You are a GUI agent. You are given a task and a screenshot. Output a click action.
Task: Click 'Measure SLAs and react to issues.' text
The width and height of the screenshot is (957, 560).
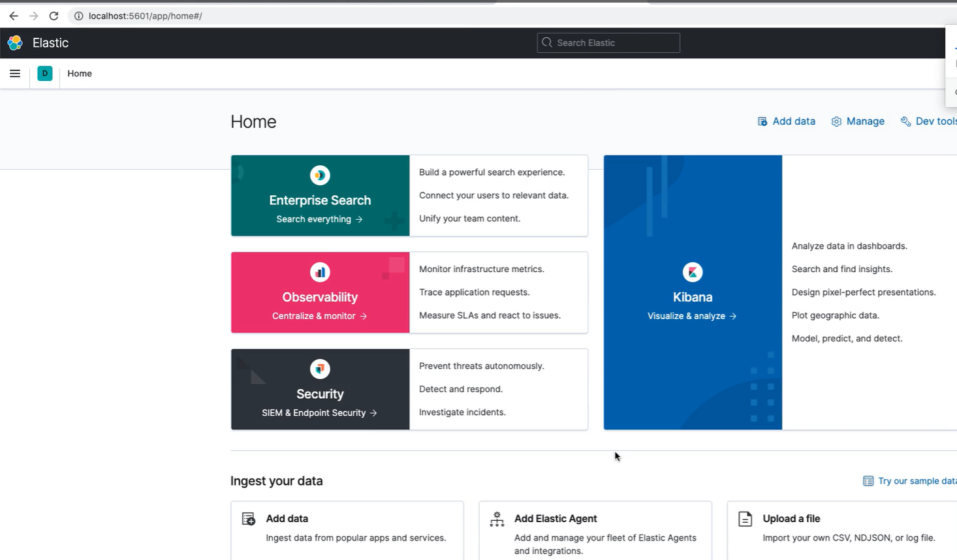point(490,315)
